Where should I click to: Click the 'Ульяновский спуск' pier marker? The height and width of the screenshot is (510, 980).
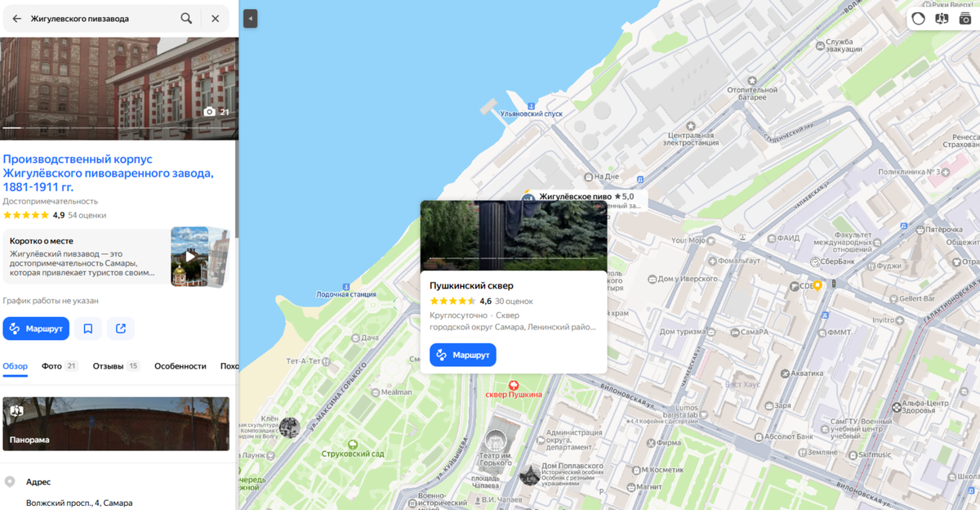click(x=531, y=105)
